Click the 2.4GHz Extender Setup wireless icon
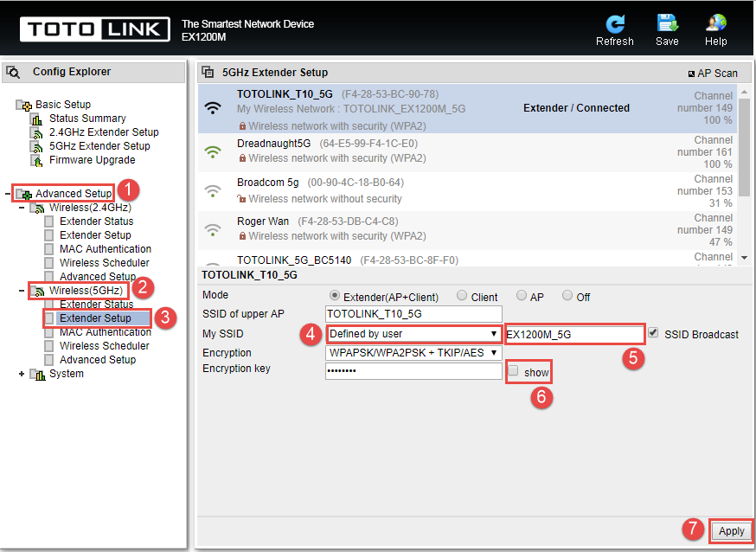Viewport: 756px width, 552px height. (36, 132)
